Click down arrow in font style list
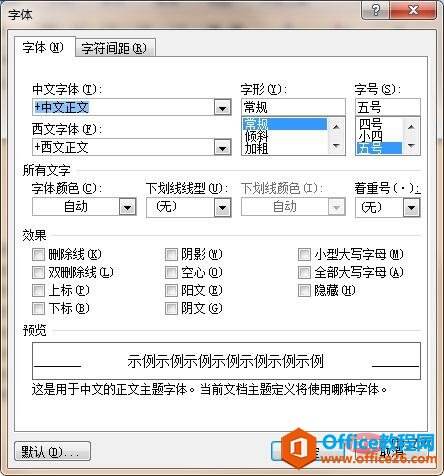The image size is (444, 476). point(336,146)
